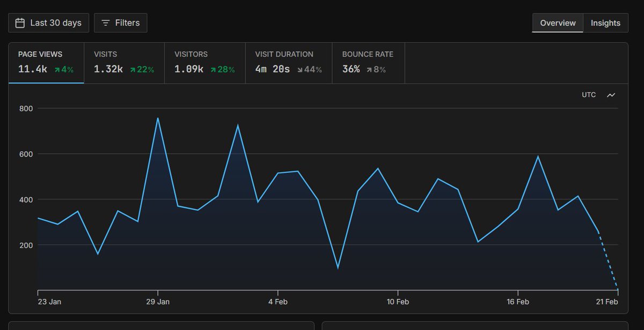Viewport: 644px width, 330px height.
Task: Switch to the Overview tab
Action: point(558,23)
